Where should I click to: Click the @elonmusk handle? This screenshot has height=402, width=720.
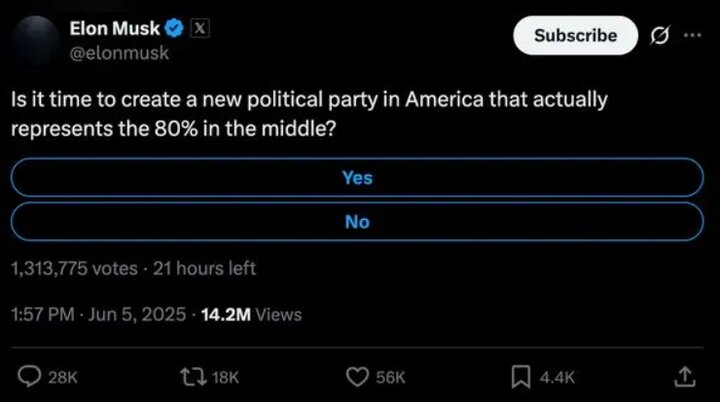tap(118, 53)
